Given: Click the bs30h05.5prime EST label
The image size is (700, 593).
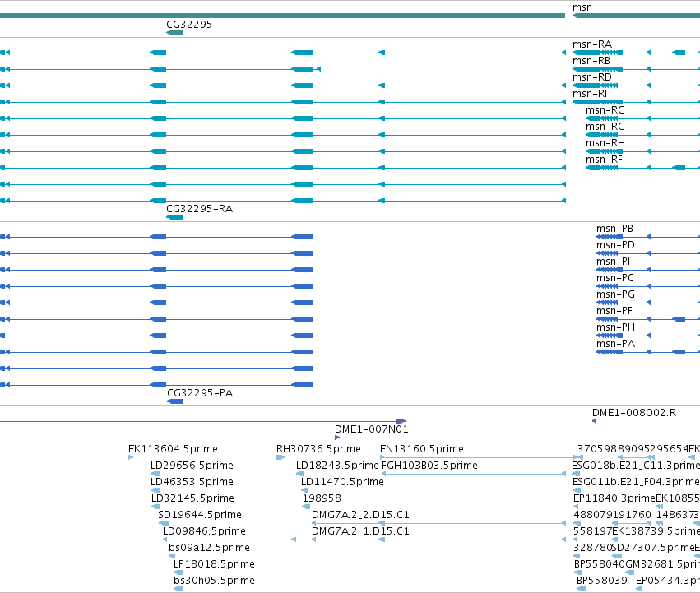Looking at the screenshot, I should pyautogui.click(x=214, y=581).
